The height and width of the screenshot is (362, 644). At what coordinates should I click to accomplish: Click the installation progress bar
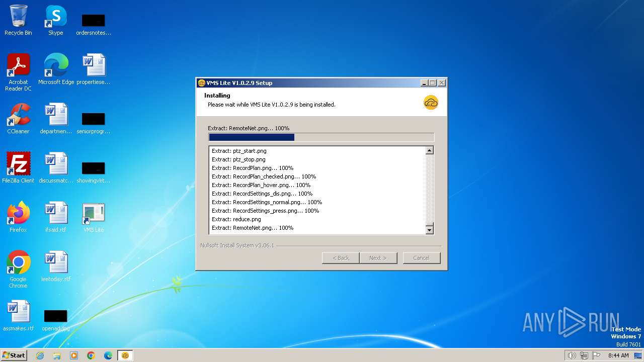pyautogui.click(x=321, y=137)
